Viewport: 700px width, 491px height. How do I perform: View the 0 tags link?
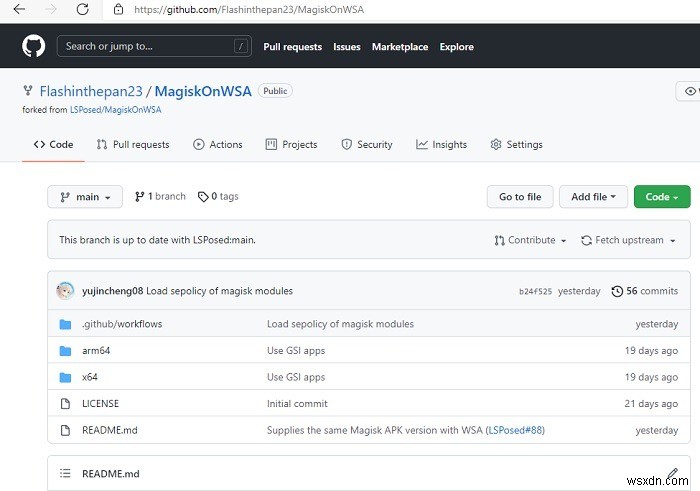pos(218,196)
